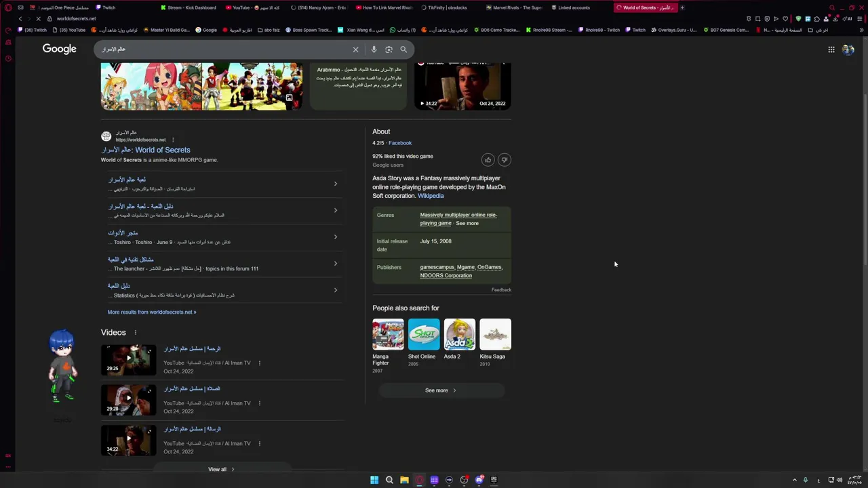
Task: Click the Windows Start button
Action: click(x=374, y=480)
